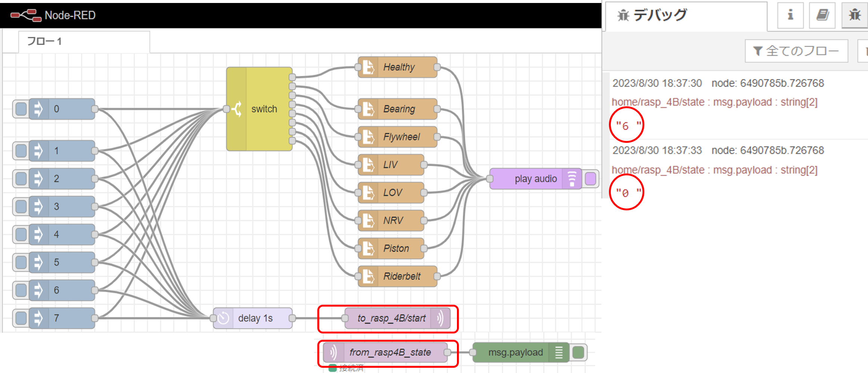Trigger the inject button of node 4
868x373 pixels.
(21, 234)
